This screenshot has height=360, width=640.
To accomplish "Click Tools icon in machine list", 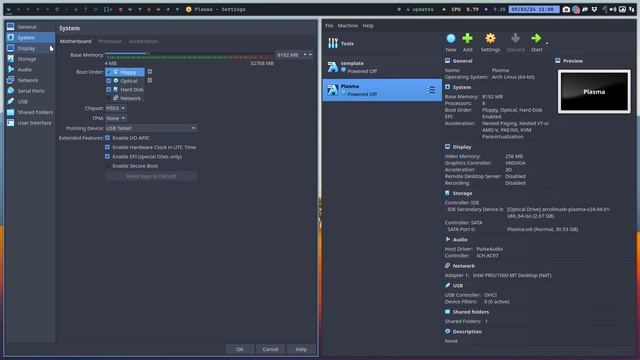I will 333,43.
